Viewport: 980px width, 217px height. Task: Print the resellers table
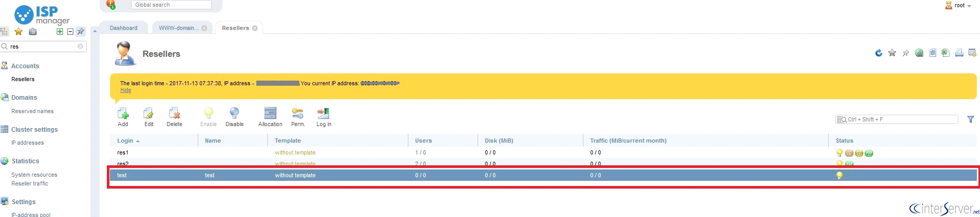(x=959, y=53)
